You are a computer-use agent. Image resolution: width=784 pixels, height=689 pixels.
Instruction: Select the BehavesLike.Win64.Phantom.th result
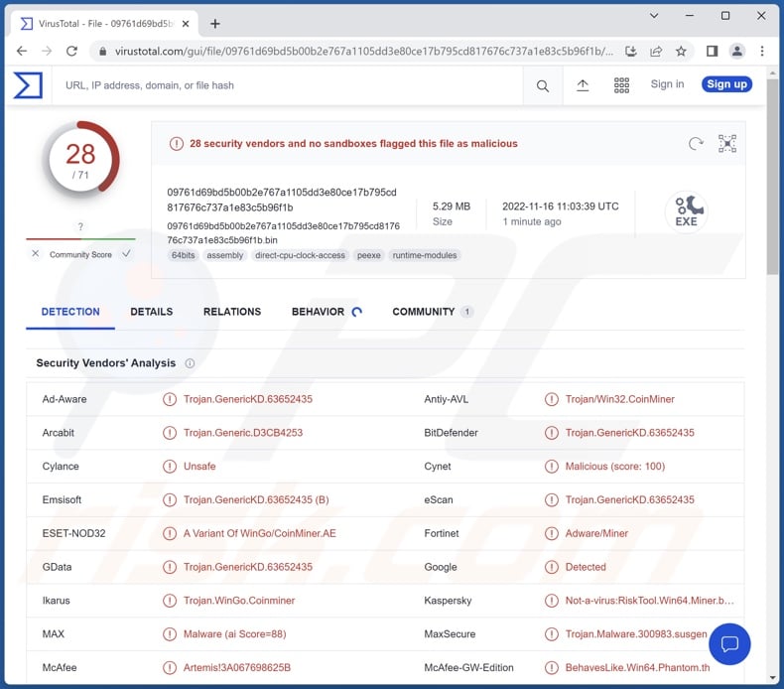637,667
